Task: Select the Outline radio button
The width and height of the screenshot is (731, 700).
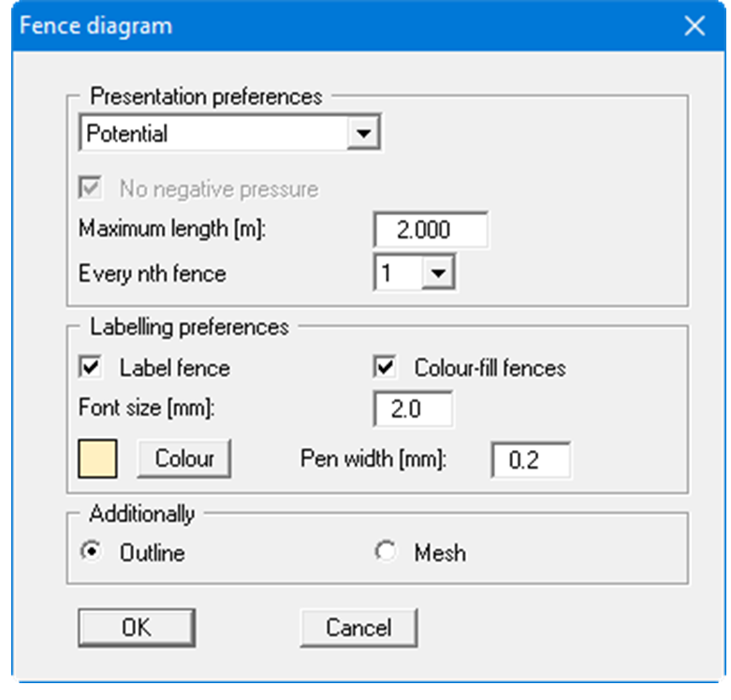Action: [x=91, y=552]
